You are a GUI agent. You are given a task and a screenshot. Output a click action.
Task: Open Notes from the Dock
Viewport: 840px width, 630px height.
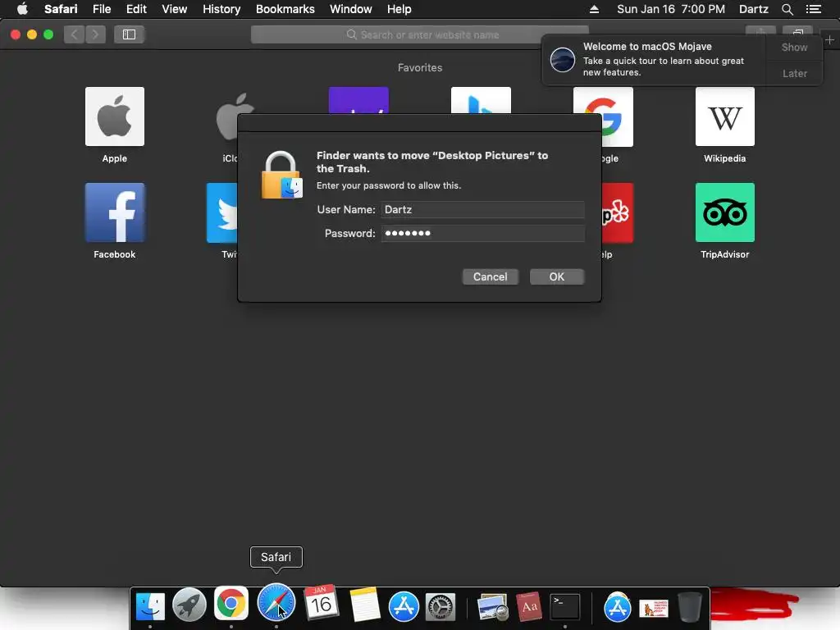point(364,605)
